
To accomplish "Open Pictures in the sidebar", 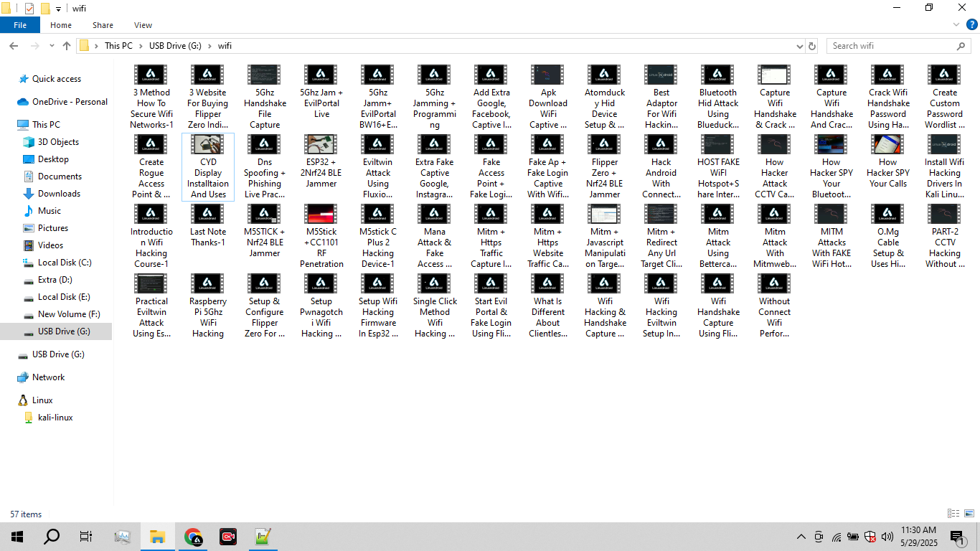I will pos(53,228).
